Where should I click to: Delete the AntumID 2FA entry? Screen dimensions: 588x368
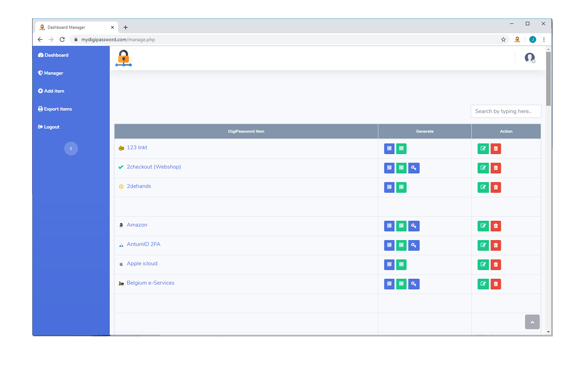coord(495,245)
